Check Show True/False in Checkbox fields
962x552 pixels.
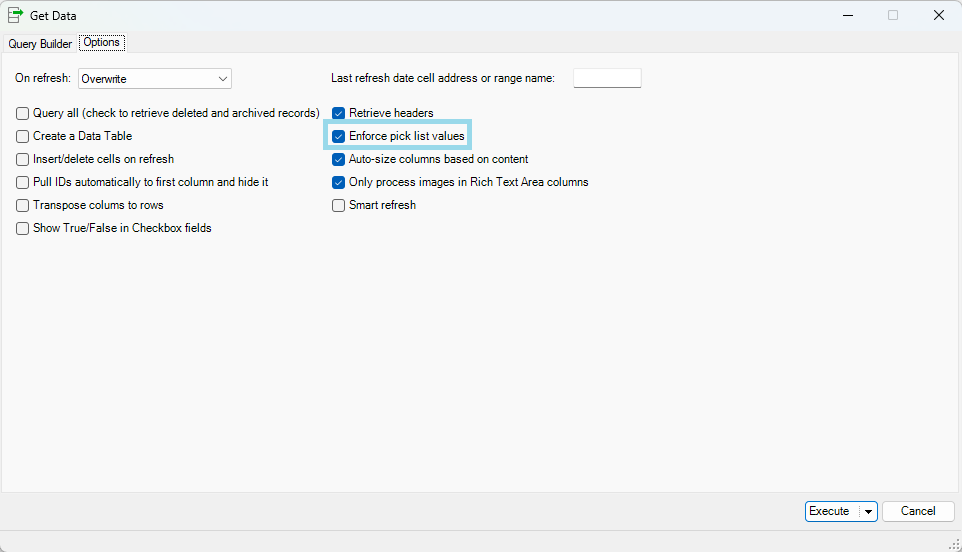point(23,228)
